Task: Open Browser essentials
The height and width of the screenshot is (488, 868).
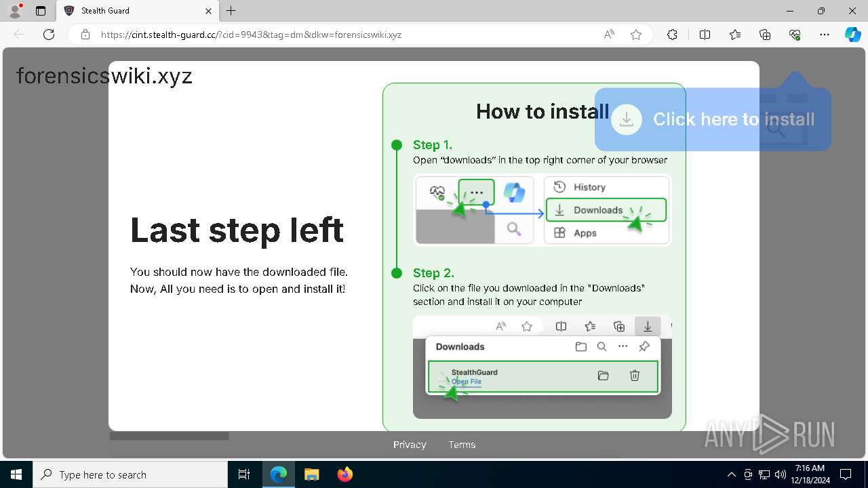Action: [795, 35]
